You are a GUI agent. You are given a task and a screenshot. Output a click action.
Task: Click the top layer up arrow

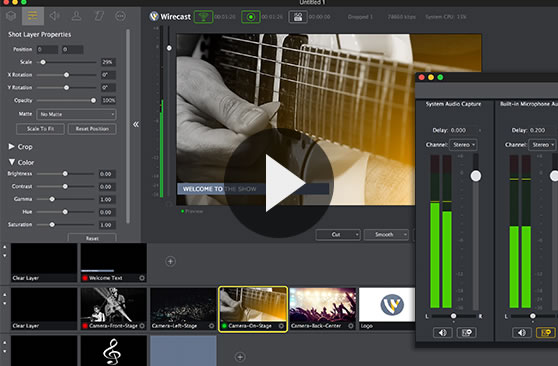(x=5, y=247)
